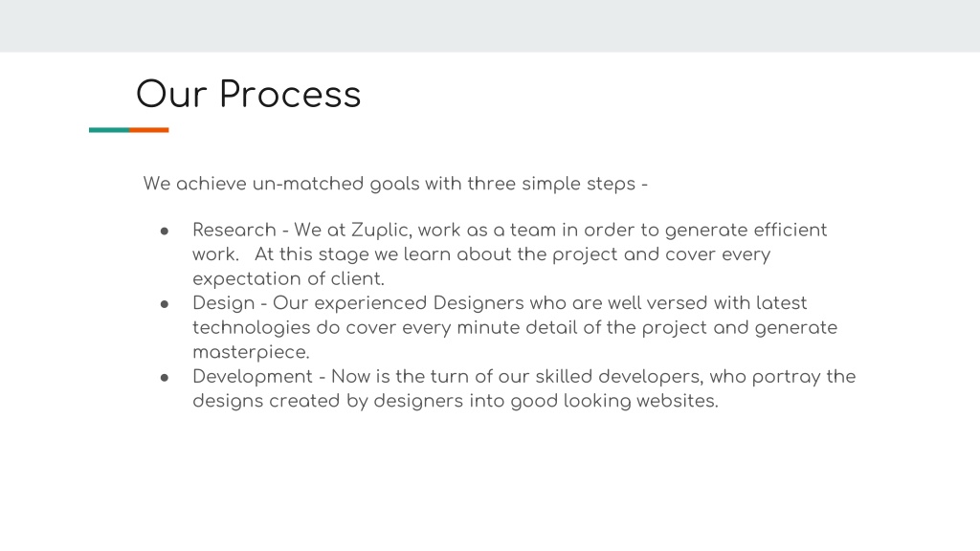The height and width of the screenshot is (551, 980).
Task: Click the gray header band at top
Action: [490, 26]
